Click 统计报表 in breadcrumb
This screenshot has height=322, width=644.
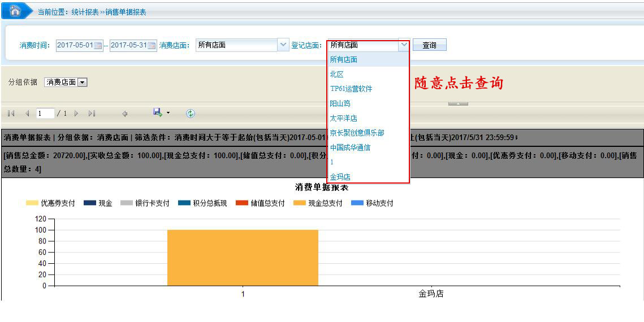85,12
